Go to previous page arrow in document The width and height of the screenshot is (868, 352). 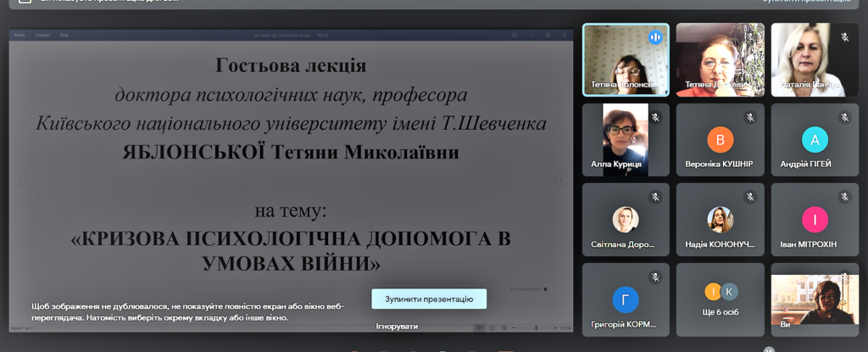(x=21, y=179)
